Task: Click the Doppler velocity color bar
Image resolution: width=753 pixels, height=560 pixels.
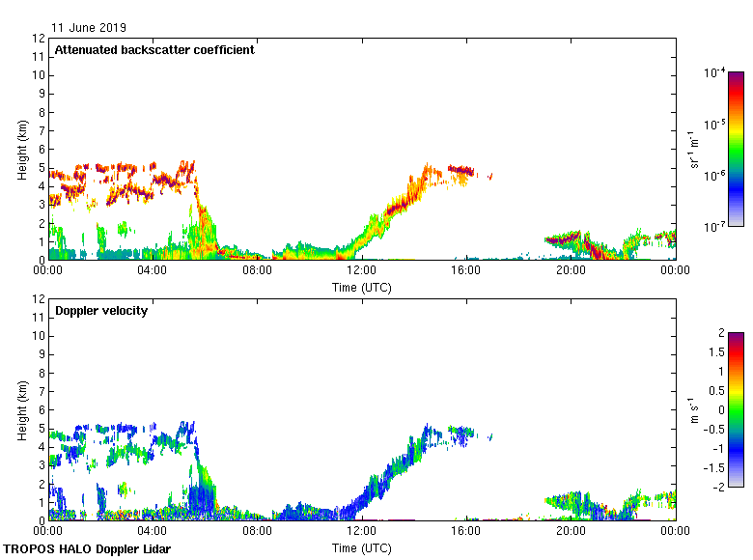Action: tap(736, 409)
